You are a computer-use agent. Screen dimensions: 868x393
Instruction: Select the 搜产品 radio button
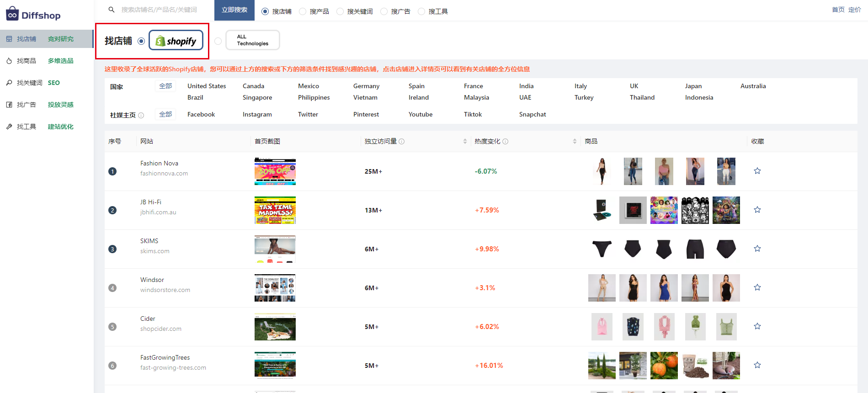[x=303, y=11]
